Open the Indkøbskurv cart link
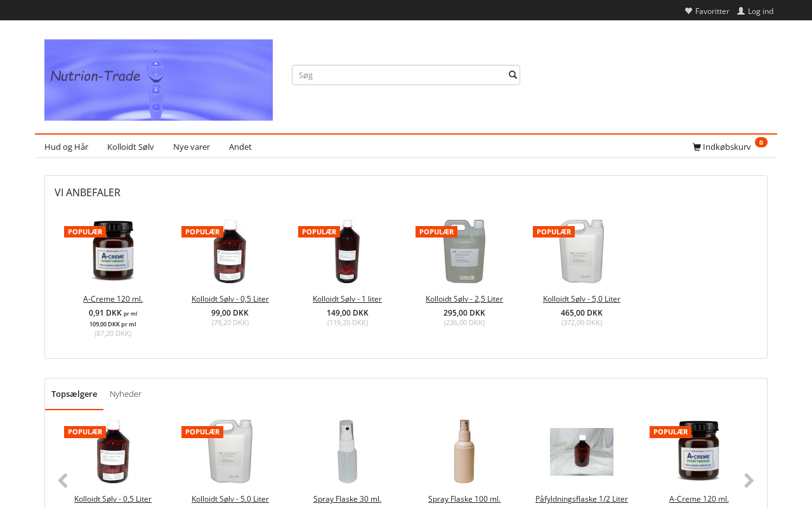 pos(722,147)
